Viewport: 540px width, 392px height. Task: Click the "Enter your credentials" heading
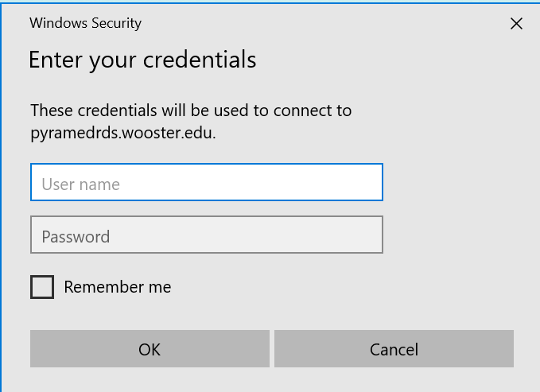[142, 60]
